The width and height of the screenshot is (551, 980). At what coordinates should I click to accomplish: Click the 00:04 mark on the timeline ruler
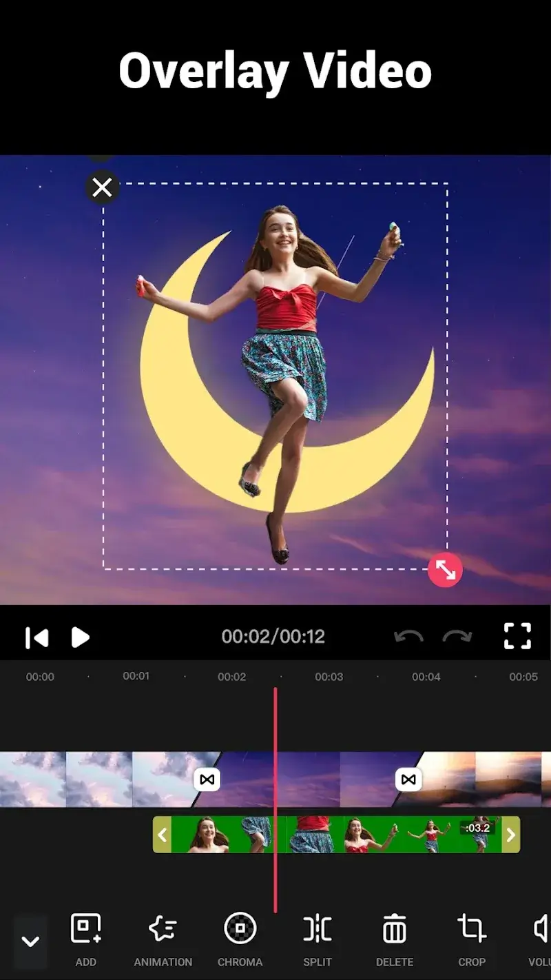pyautogui.click(x=426, y=677)
